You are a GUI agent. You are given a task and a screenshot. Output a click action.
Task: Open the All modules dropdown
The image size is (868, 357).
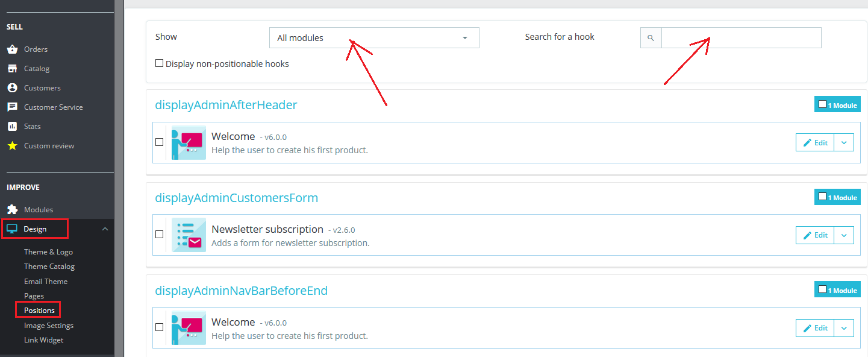374,38
